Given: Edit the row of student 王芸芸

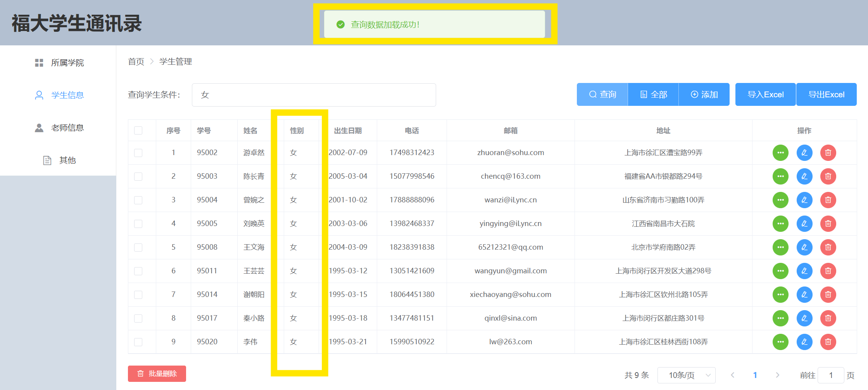Looking at the screenshot, I should coord(804,271).
